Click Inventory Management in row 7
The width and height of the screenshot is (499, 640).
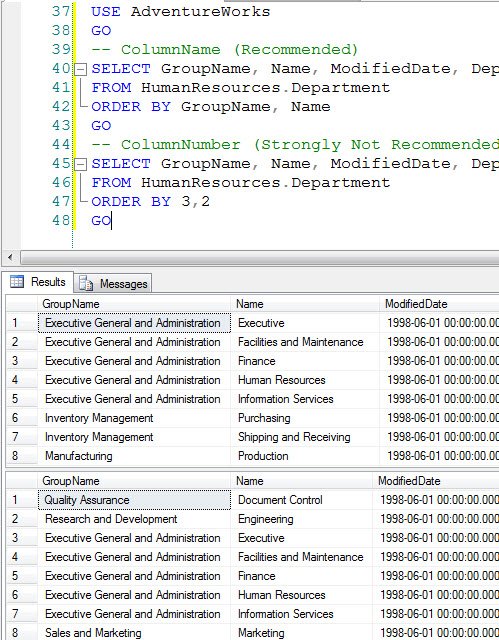point(134,437)
